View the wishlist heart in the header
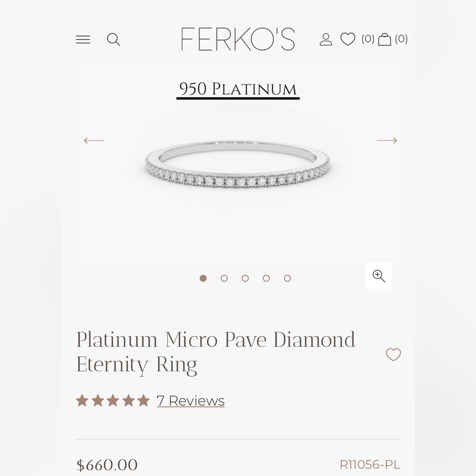Screen dimensions: 476x476 pos(348,40)
